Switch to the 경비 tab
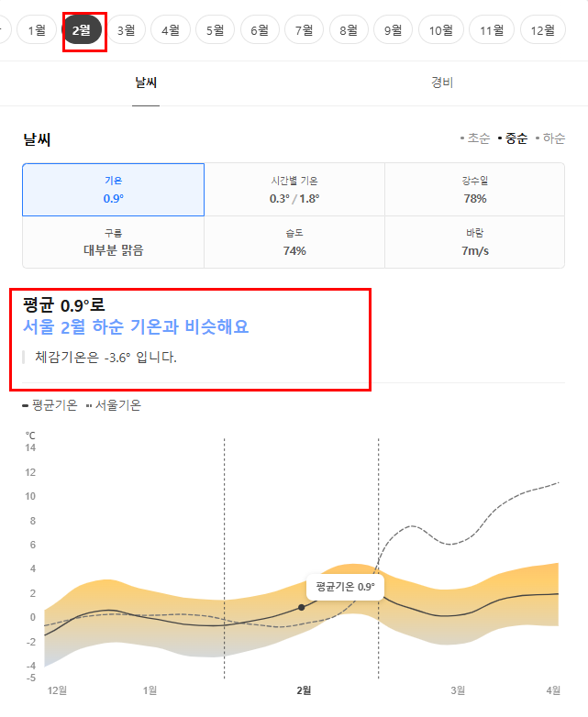 click(x=442, y=83)
